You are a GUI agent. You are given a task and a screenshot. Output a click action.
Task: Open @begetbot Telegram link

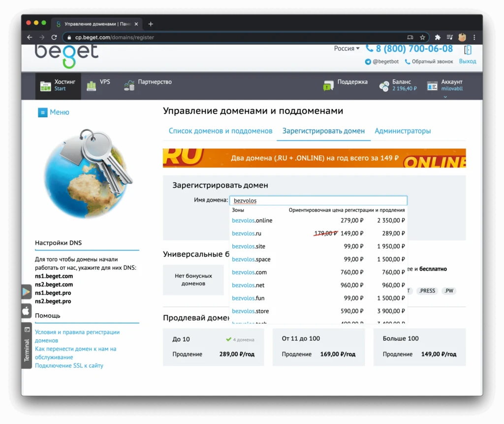pyautogui.click(x=382, y=62)
